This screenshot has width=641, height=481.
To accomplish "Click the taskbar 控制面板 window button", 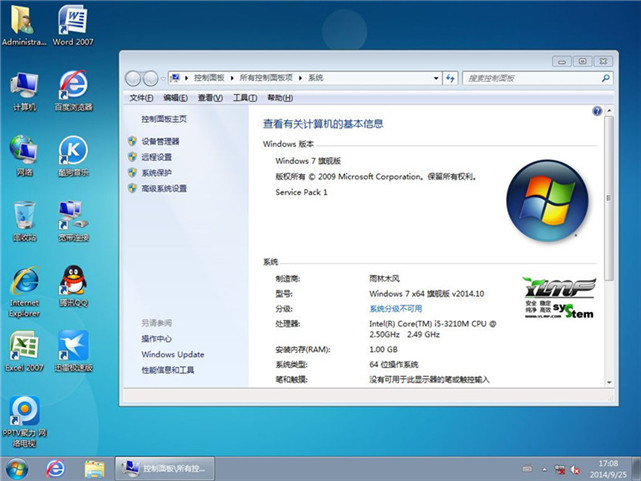I will (x=164, y=468).
